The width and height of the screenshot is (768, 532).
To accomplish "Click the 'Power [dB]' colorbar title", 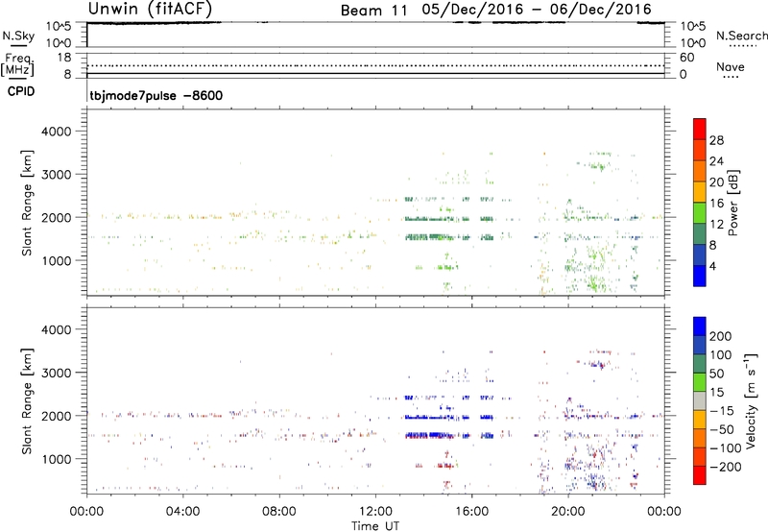I will [x=732, y=203].
